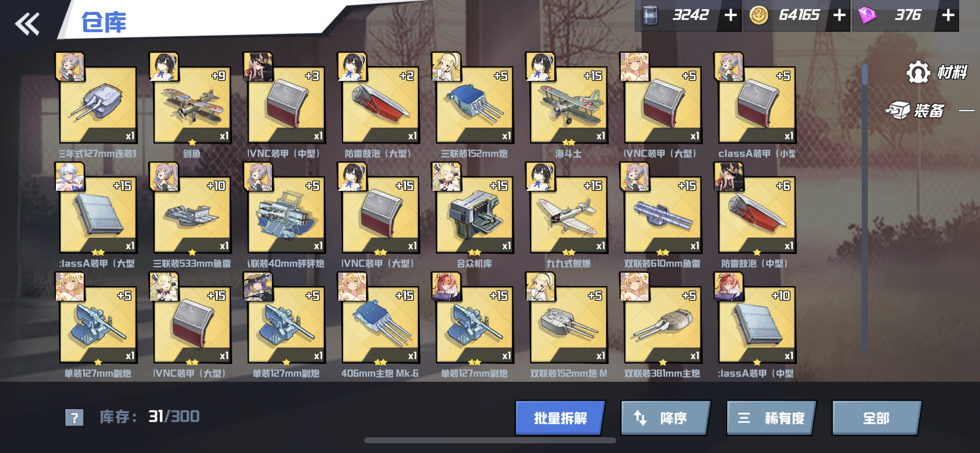Click the oil barrel resource icon
Viewport: 980px width, 453px height.
coord(650,16)
